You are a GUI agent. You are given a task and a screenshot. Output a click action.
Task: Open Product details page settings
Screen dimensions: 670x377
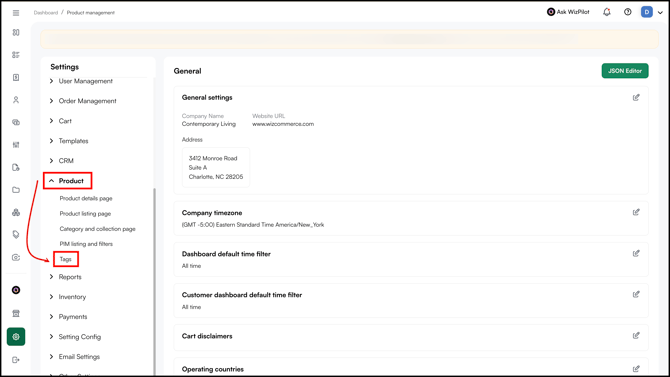[86, 198]
